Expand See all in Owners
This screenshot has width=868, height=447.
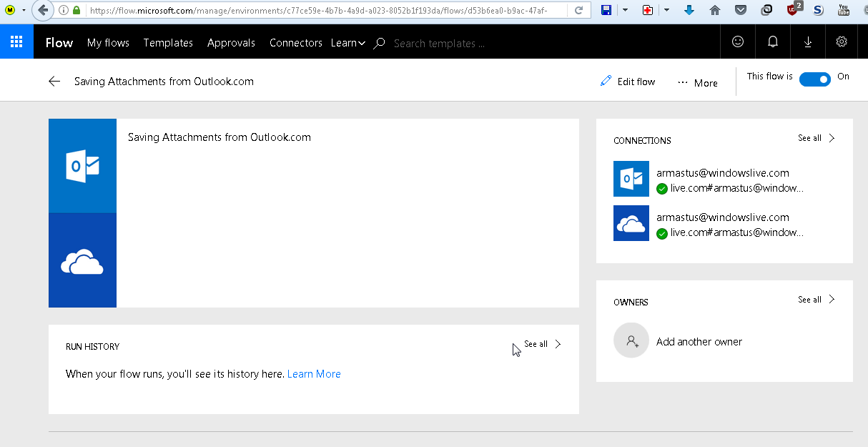(x=816, y=300)
